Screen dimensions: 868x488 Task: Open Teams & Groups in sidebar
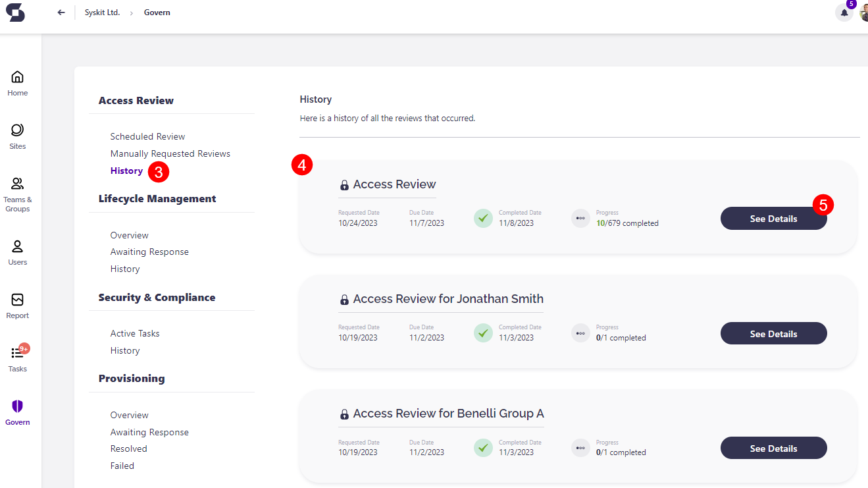click(18, 194)
